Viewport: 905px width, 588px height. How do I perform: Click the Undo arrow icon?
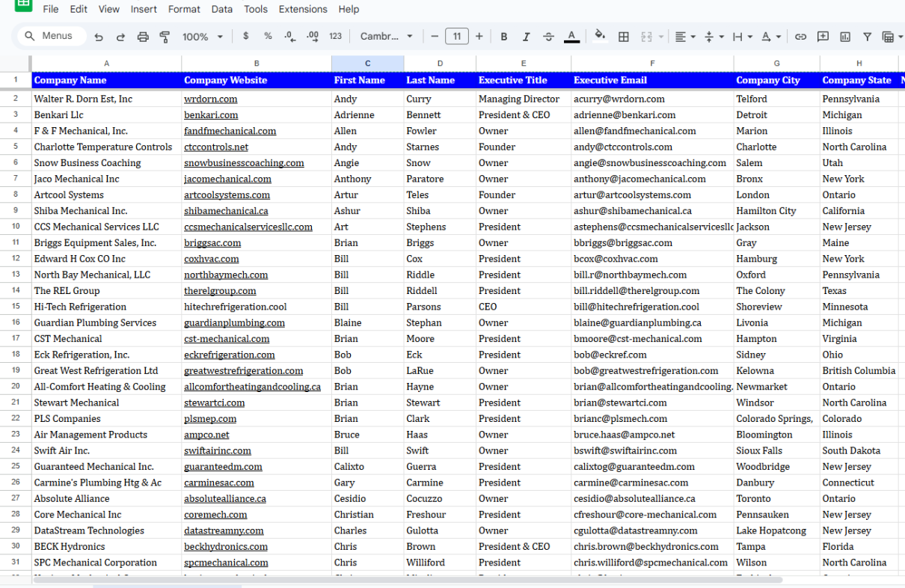click(x=99, y=37)
